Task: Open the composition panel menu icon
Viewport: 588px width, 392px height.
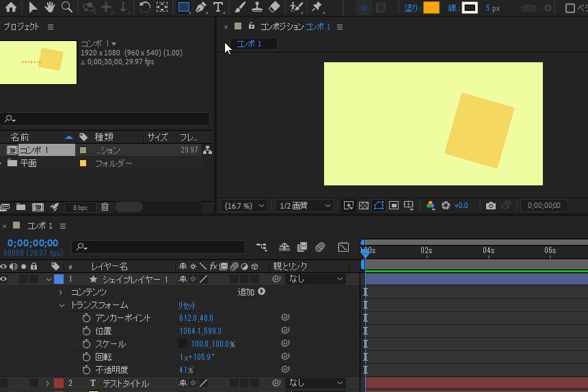Action: click(340, 27)
